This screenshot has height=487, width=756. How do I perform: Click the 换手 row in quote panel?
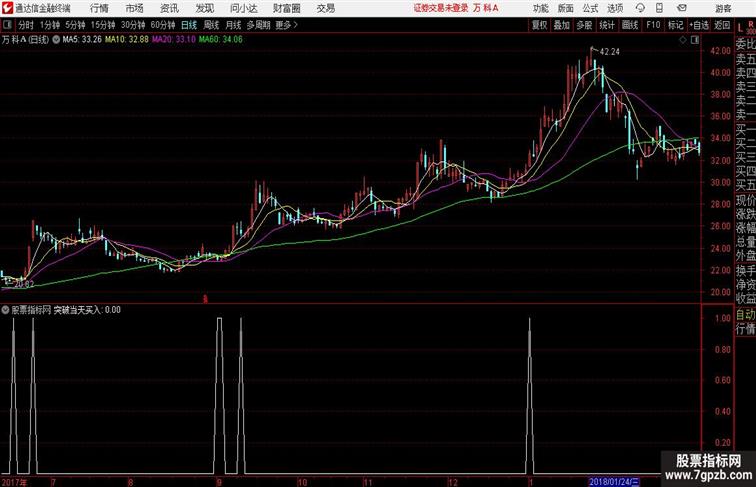745,271
